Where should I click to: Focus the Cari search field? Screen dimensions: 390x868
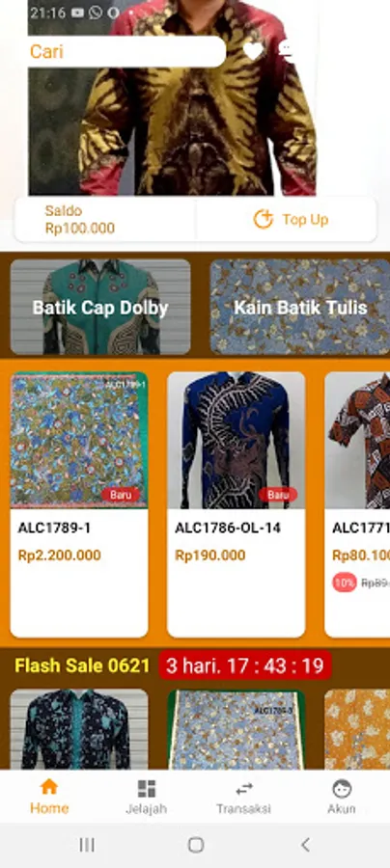pyautogui.click(x=126, y=51)
